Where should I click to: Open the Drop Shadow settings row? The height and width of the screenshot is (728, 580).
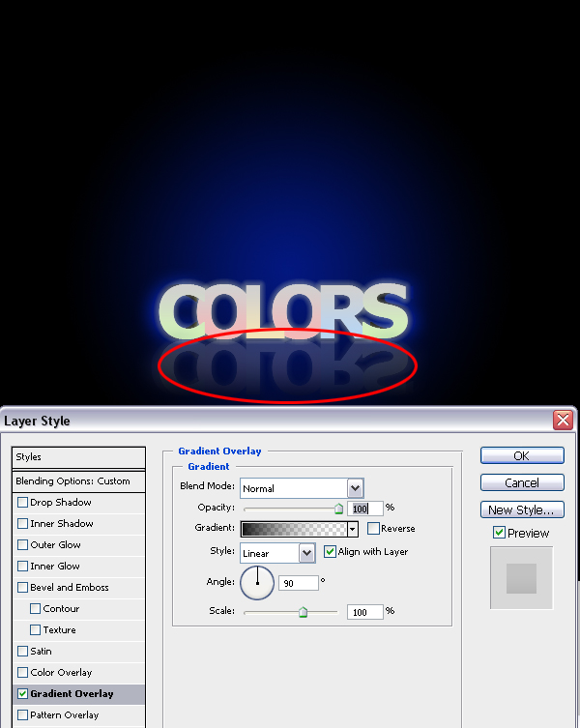[x=78, y=503]
